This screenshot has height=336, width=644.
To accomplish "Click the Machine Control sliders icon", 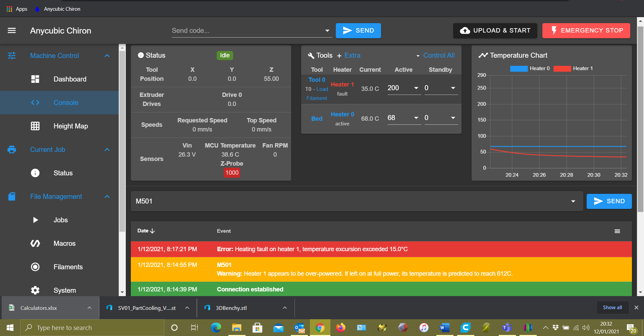I will [x=12, y=56].
